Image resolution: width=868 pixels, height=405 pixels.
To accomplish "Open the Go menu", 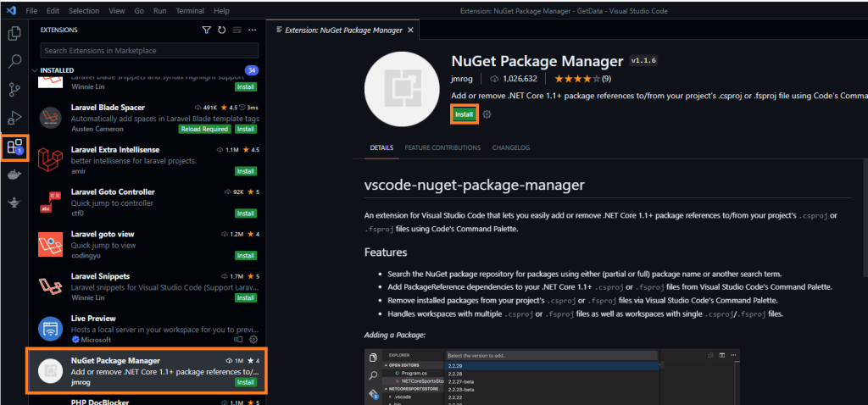I will click(x=139, y=10).
